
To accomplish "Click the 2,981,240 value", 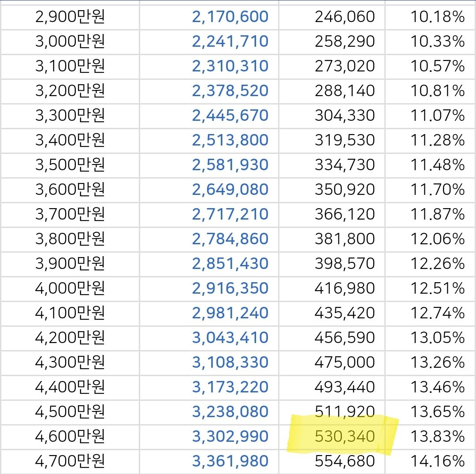I will point(231,313).
